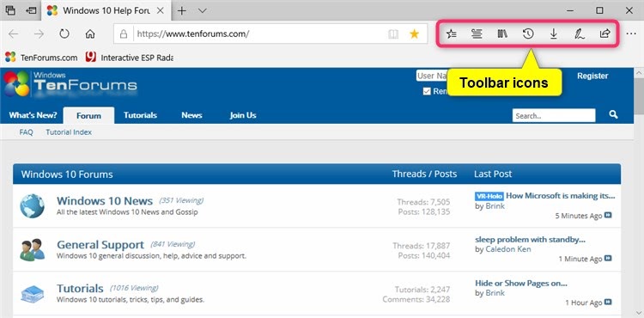Open the Windows 10 News forum
The width and height of the screenshot is (644, 318).
[x=105, y=201]
